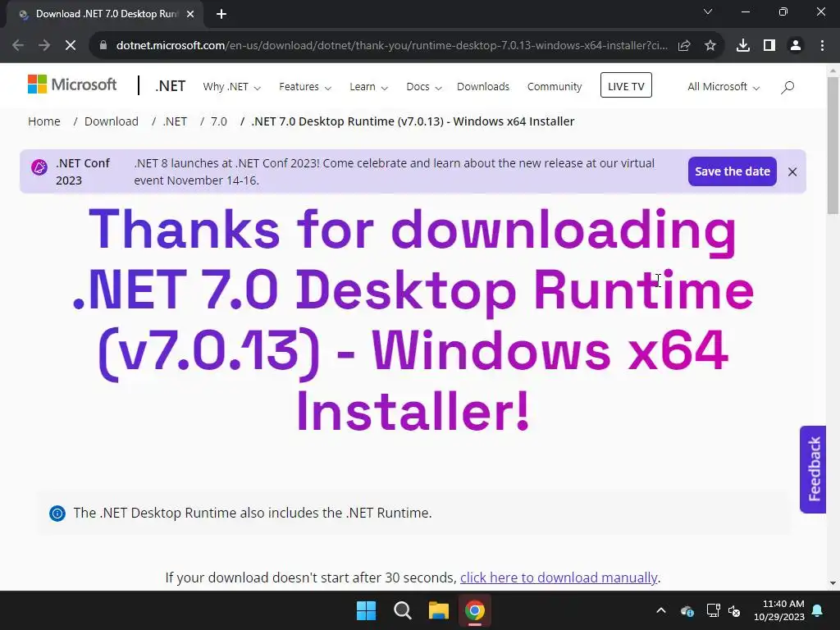Screen dimensions: 840x630
Task: Click the scrollbar up arrow
Action: 833,71
